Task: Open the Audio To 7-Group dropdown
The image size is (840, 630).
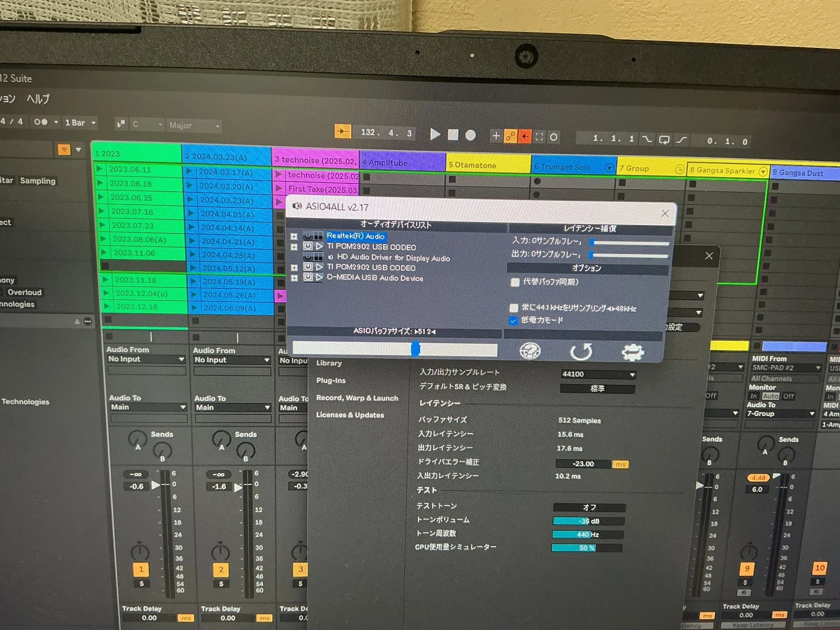Action: point(781,413)
